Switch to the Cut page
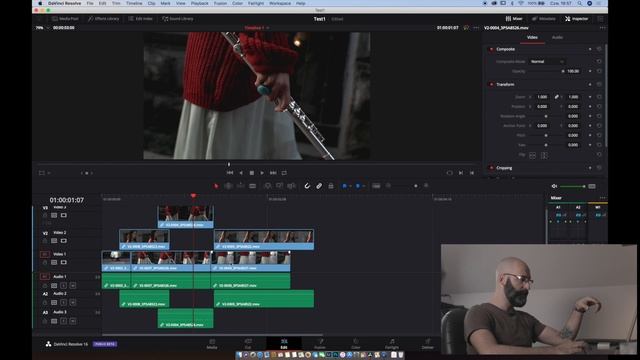This screenshot has width=640, height=360. [x=248, y=344]
